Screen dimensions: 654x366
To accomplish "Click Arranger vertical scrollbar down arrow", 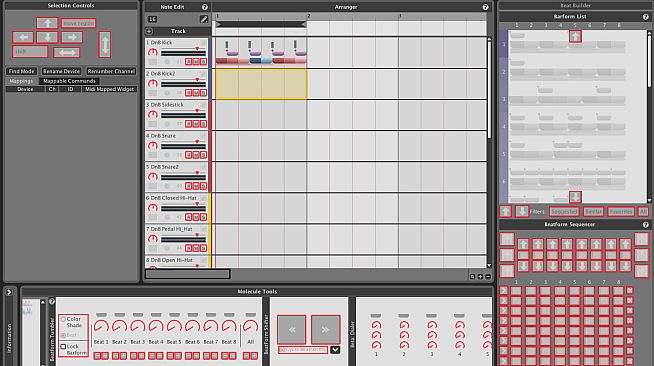I will point(489,265).
